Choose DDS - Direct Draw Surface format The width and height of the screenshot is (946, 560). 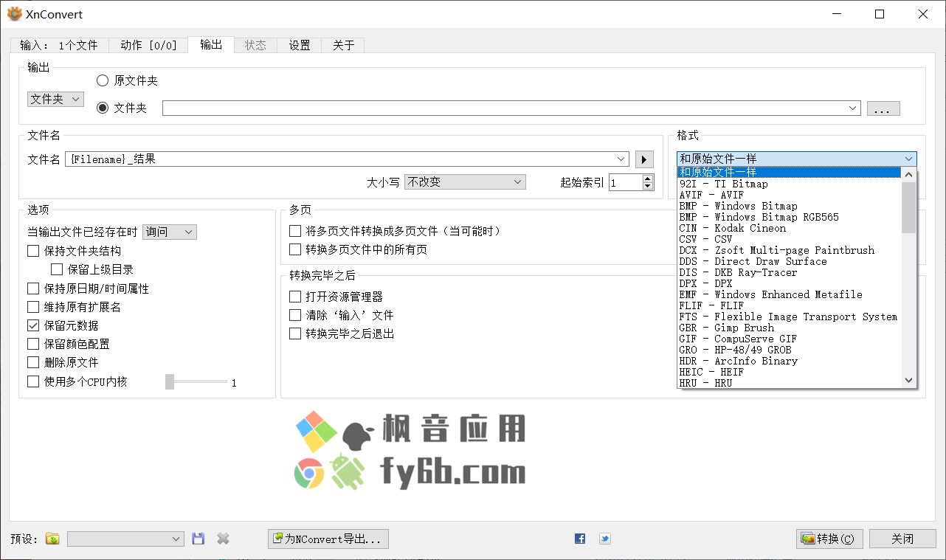(790, 261)
